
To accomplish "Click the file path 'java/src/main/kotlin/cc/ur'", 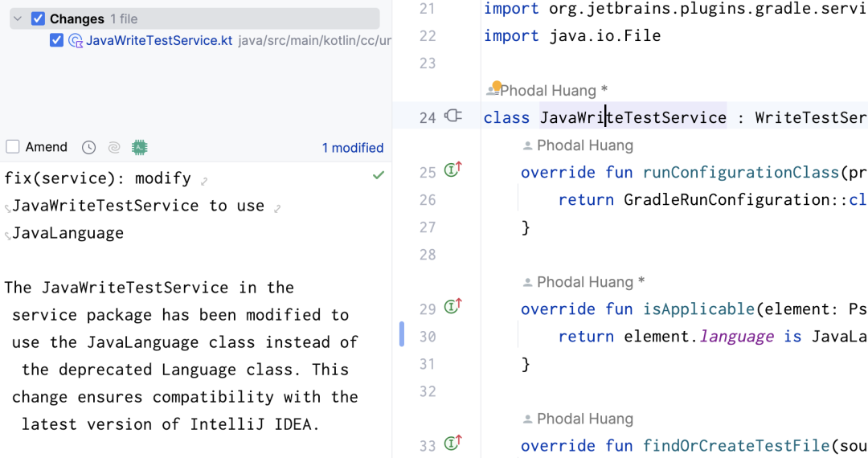I will pyautogui.click(x=314, y=40).
